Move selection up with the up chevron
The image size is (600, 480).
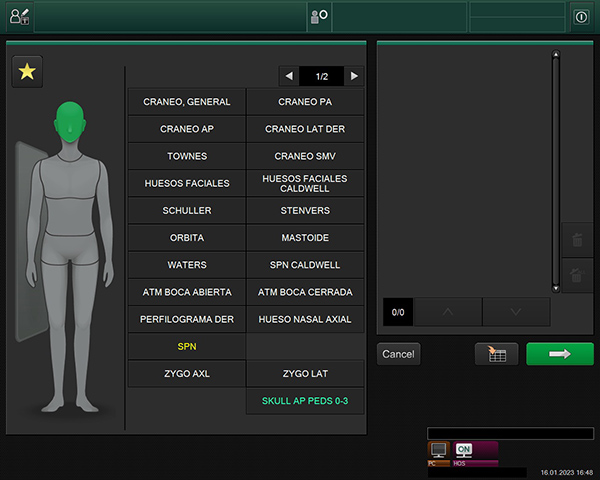[448, 312]
